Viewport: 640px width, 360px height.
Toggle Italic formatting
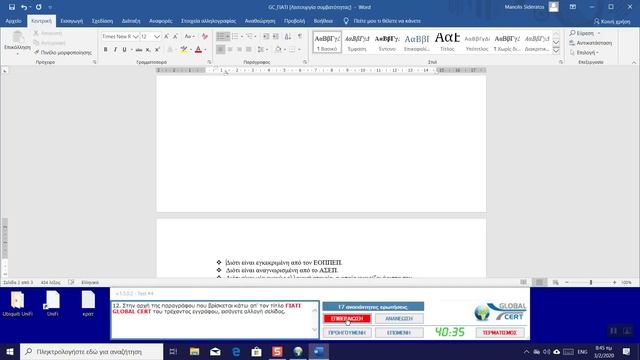click(115, 49)
